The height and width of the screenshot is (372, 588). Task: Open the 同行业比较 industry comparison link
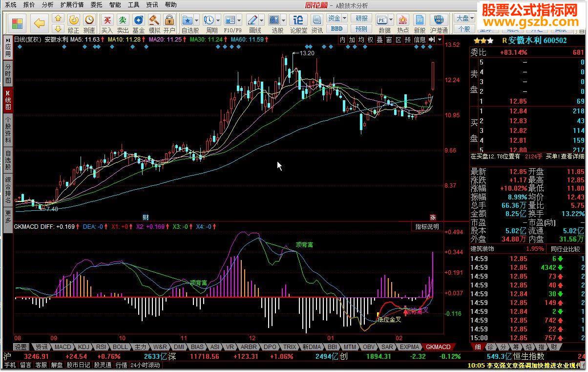pos(566,249)
